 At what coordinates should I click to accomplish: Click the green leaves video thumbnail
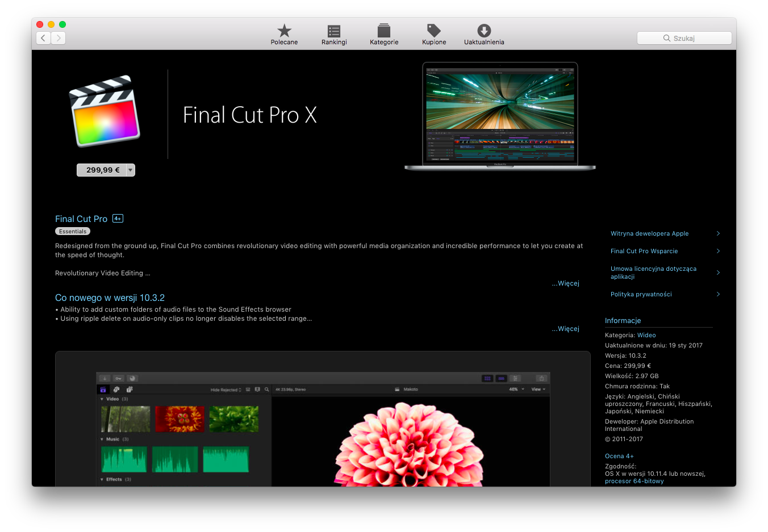pos(233,419)
